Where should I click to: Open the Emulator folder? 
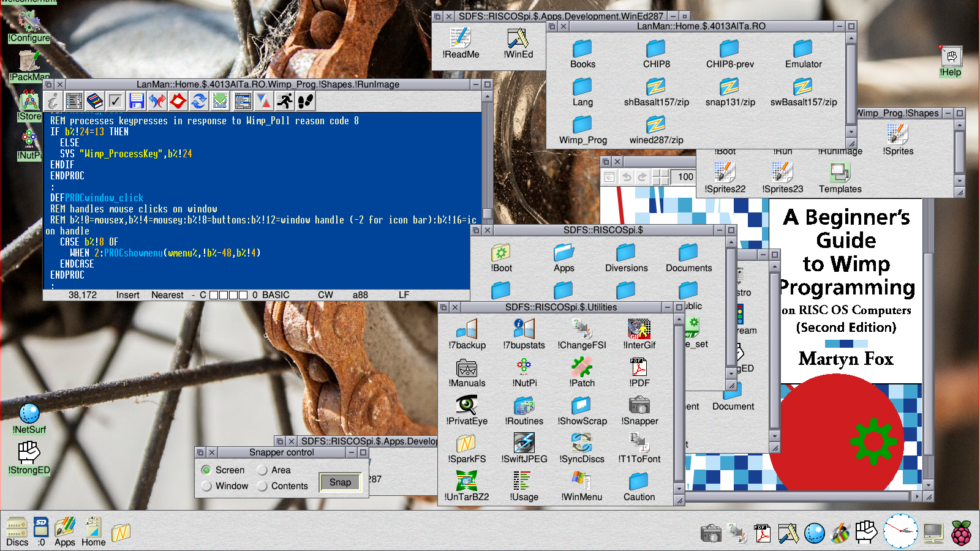pyautogui.click(x=803, y=54)
